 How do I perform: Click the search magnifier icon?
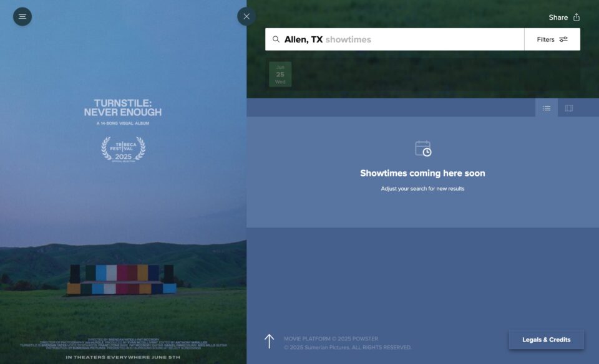(276, 39)
